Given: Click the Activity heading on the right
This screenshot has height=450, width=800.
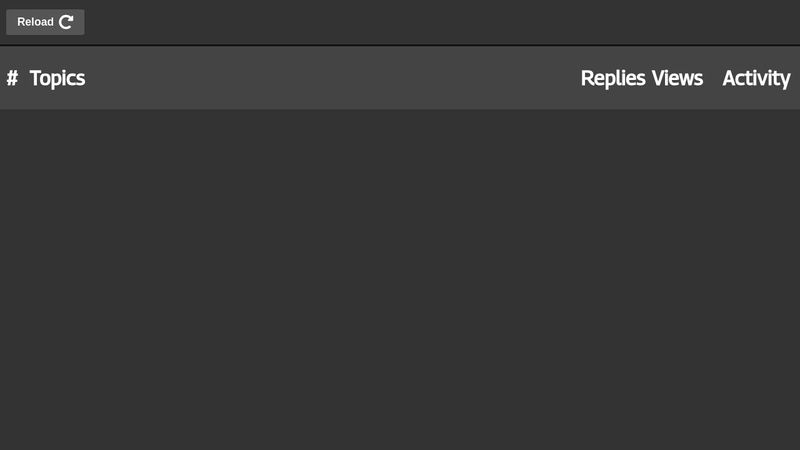Looking at the screenshot, I should pos(756,78).
